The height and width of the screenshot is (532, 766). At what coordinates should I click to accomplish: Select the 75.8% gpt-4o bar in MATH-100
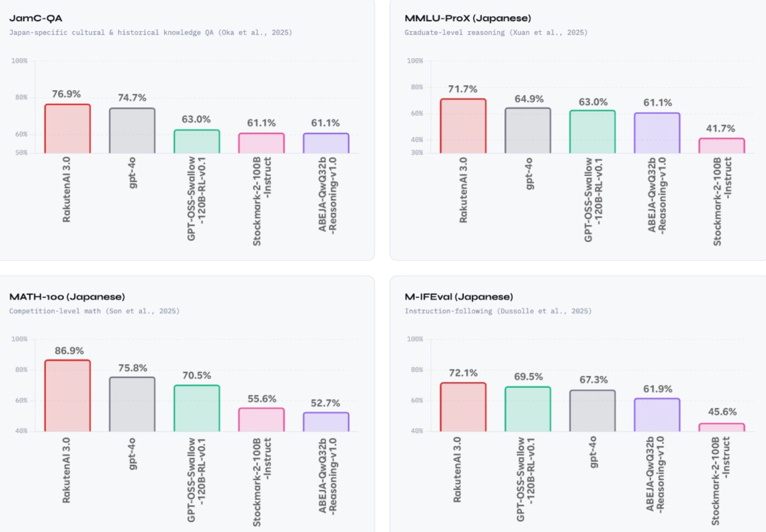132,404
